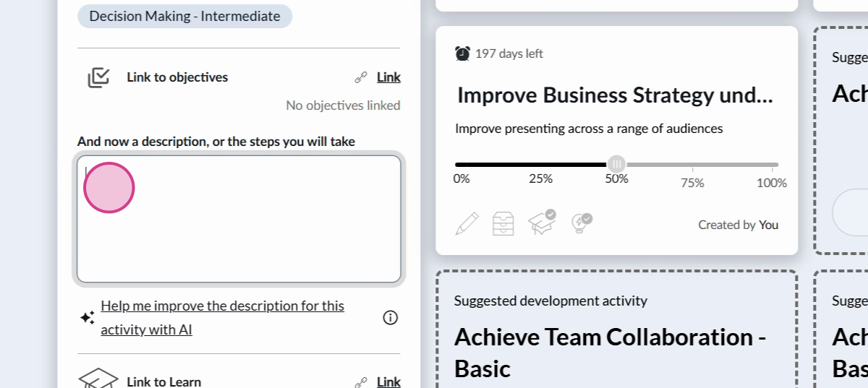868x388 pixels.
Task: Click the graduation cap icon beside Link to Learn
Action: [98, 380]
